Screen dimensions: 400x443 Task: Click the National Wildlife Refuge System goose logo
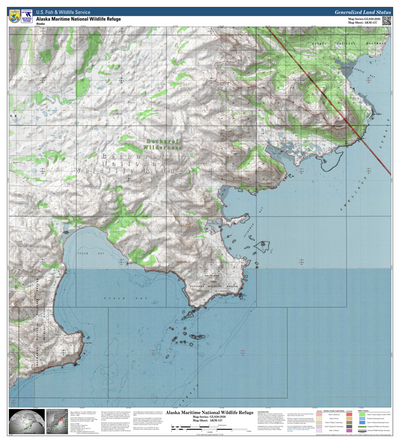coord(27,16)
